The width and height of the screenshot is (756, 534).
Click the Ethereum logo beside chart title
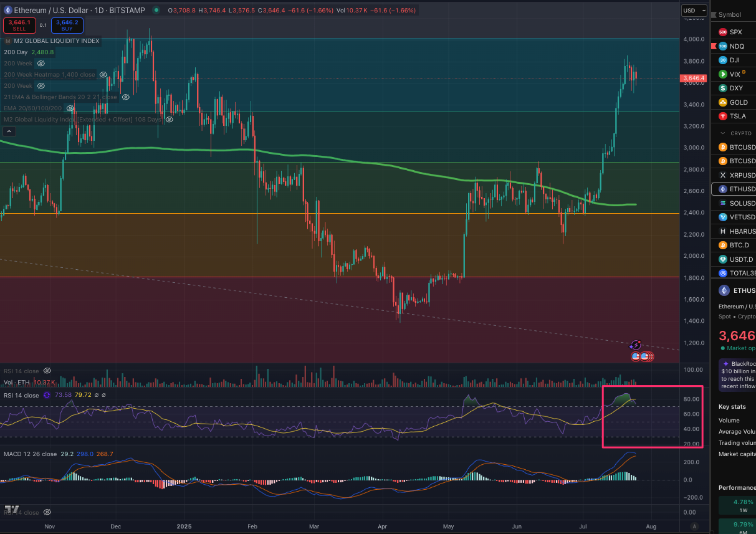tap(7, 10)
